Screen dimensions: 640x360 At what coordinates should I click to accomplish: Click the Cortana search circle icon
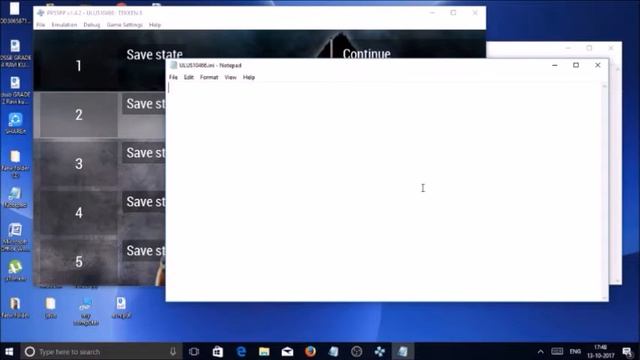(30, 351)
